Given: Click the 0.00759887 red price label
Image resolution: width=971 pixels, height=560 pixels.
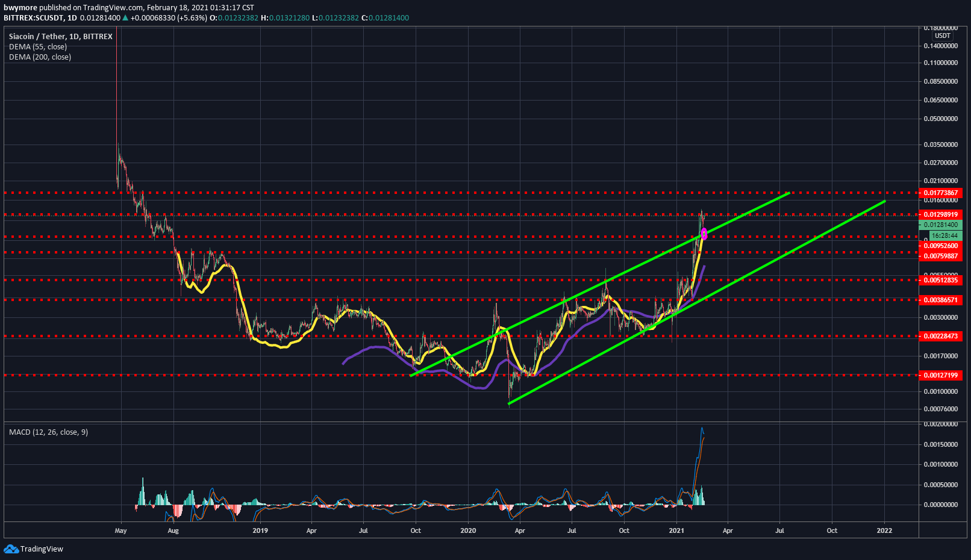Looking at the screenshot, I should (x=940, y=256).
